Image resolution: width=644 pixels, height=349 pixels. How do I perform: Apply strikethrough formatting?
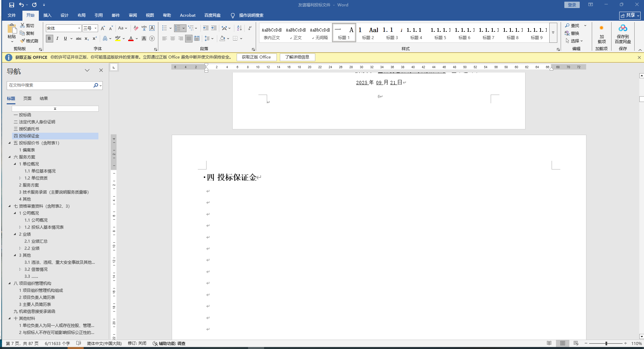[79, 38]
